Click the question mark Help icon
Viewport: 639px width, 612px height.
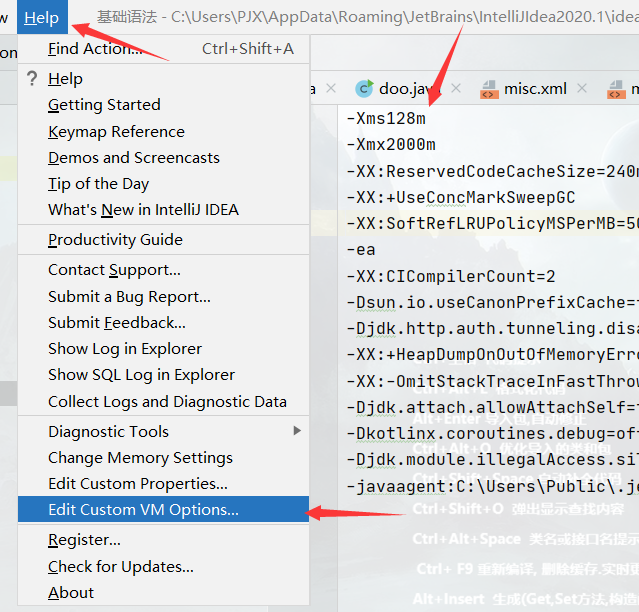pyautogui.click(x=32, y=78)
